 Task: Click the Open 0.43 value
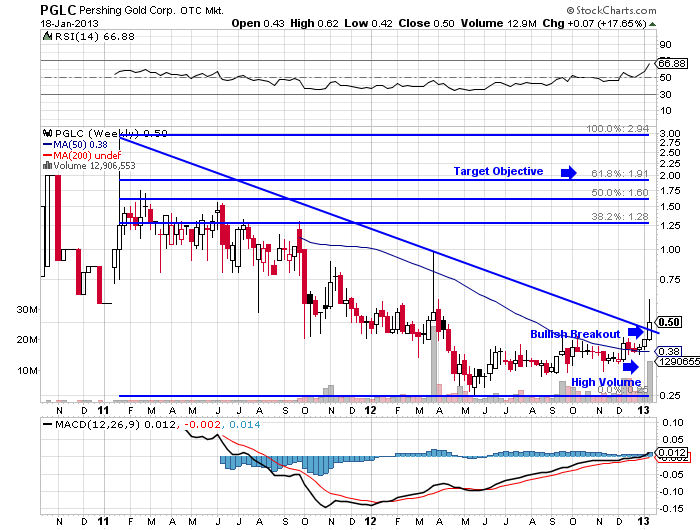point(258,23)
